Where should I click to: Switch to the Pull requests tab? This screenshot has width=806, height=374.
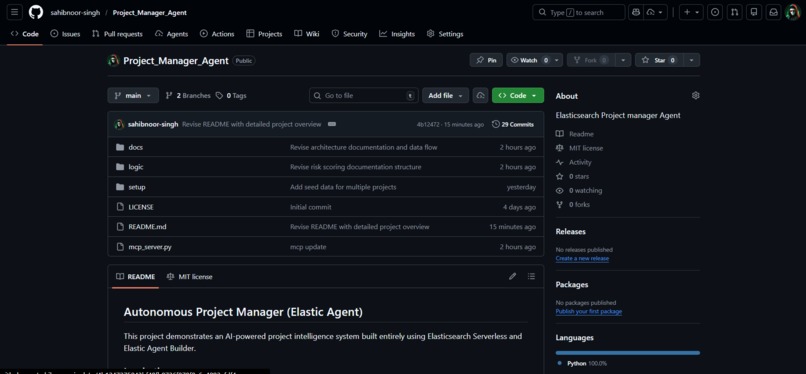point(117,34)
